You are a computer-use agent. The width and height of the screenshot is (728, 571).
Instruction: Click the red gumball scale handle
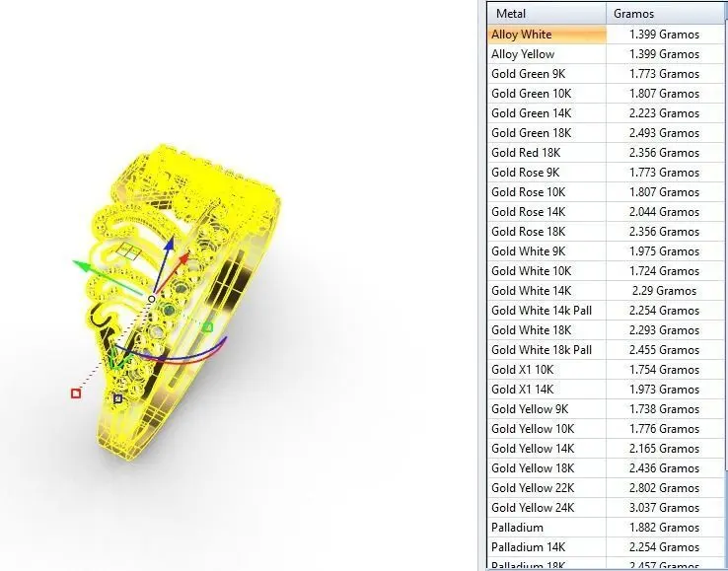tap(76, 393)
